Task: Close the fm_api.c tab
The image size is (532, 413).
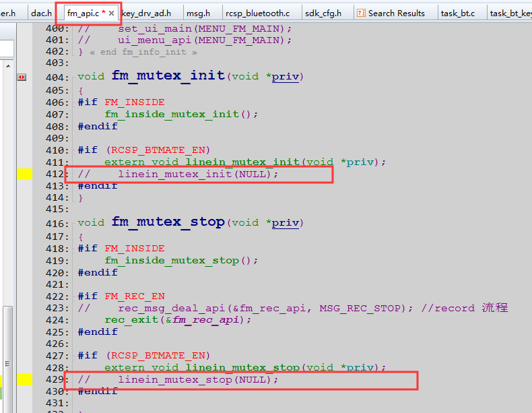Action: [x=111, y=13]
